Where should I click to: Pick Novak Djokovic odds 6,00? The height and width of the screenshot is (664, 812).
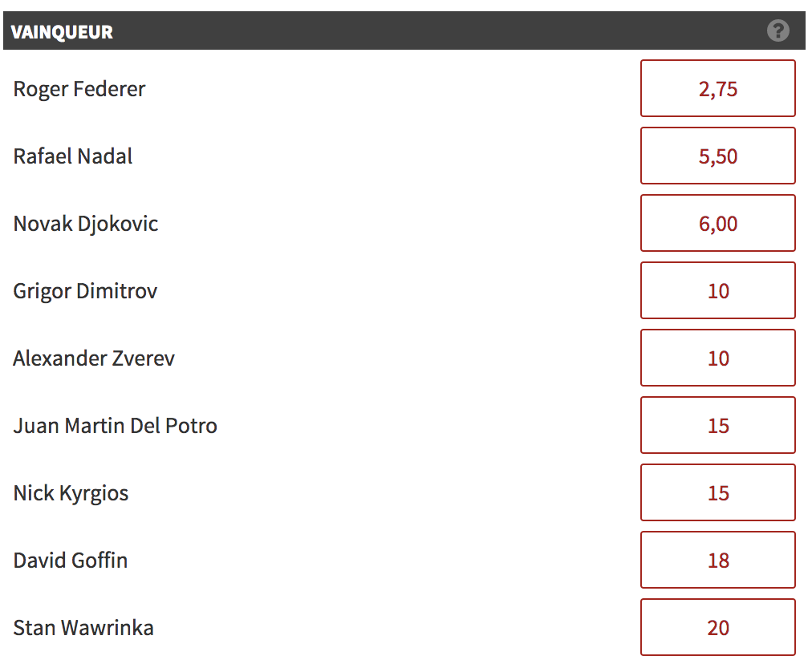coord(718,223)
